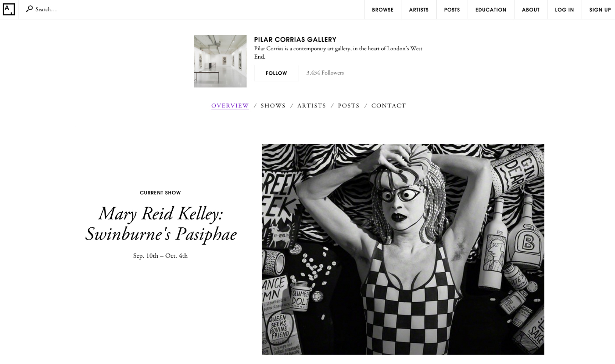
Task: Open Mary Reid Kelley show title link
Action: pyautogui.click(x=161, y=224)
